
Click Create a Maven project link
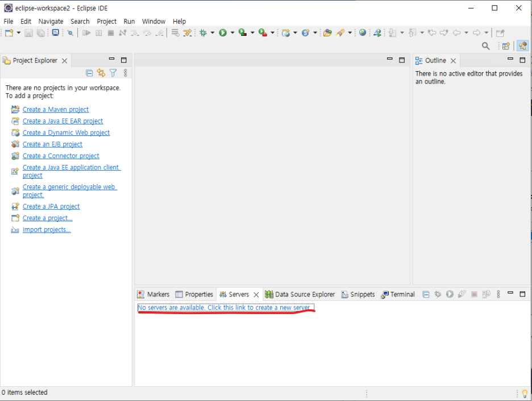point(56,109)
